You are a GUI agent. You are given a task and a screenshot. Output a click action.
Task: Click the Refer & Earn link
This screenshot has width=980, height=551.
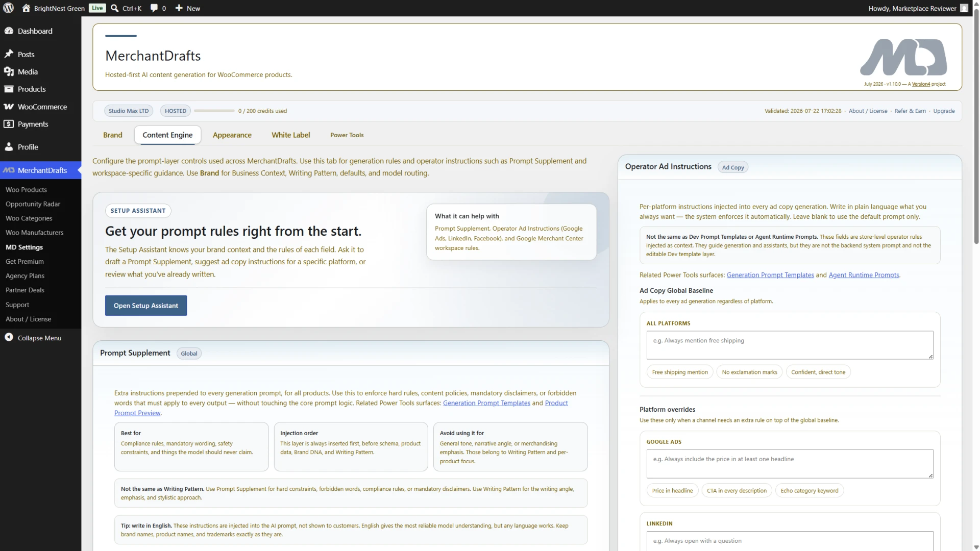tap(910, 111)
